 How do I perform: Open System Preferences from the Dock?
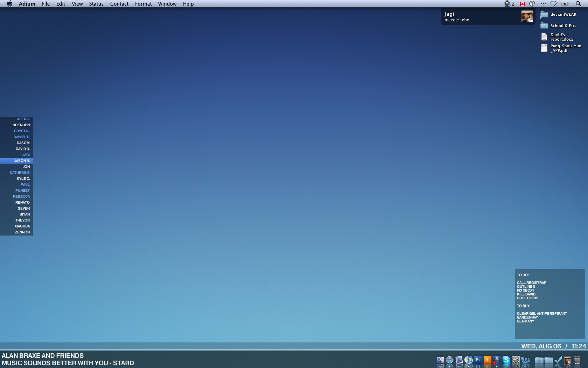[516, 360]
